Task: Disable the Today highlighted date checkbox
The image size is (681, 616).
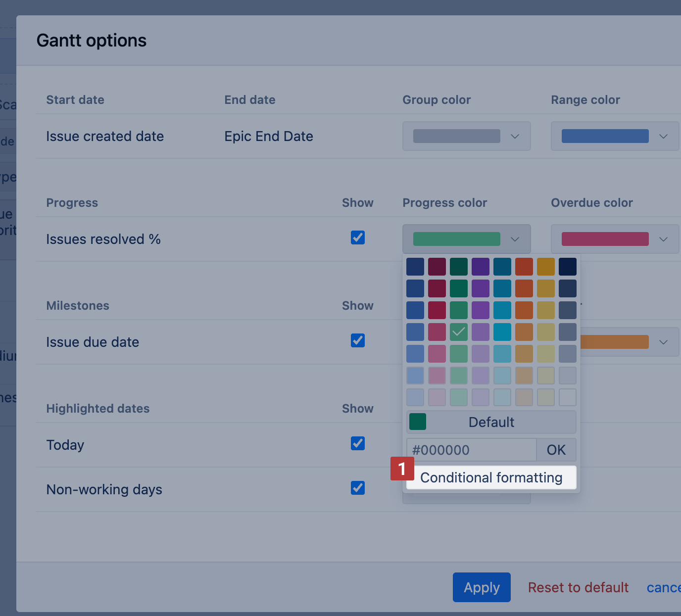Action: [357, 443]
